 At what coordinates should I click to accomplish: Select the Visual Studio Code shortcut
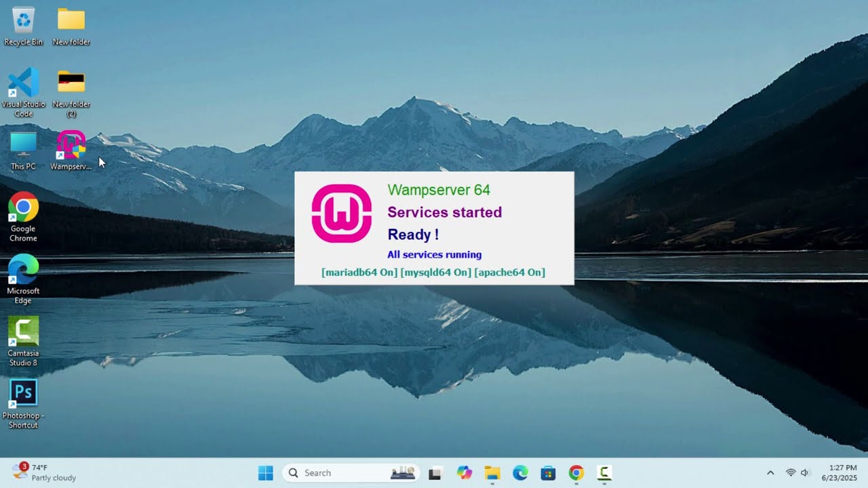pyautogui.click(x=23, y=93)
